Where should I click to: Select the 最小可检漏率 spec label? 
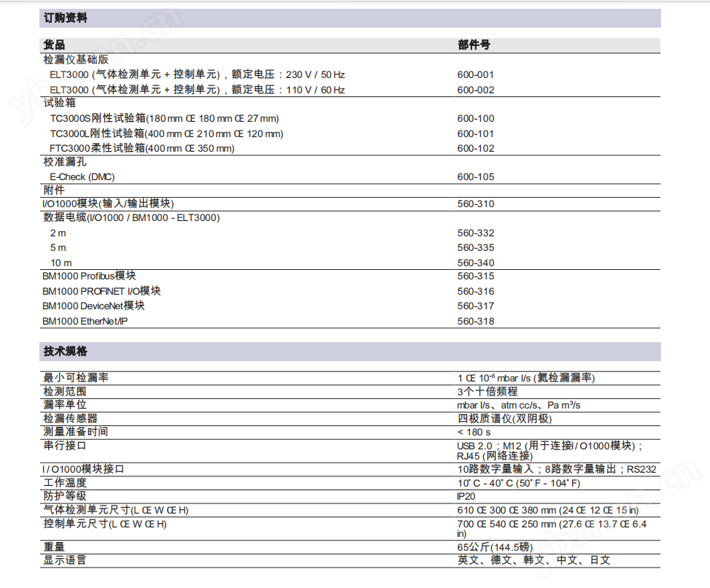pos(76,378)
